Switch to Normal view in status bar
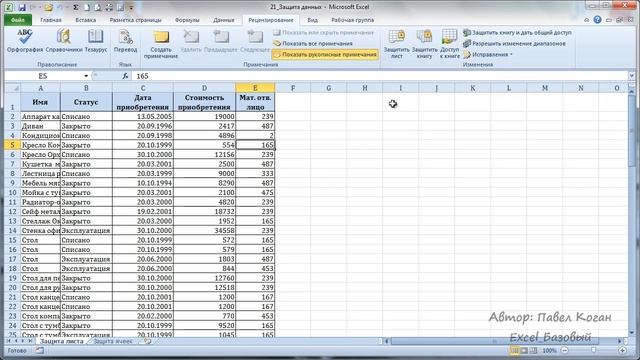The image size is (640, 360). coord(514,350)
